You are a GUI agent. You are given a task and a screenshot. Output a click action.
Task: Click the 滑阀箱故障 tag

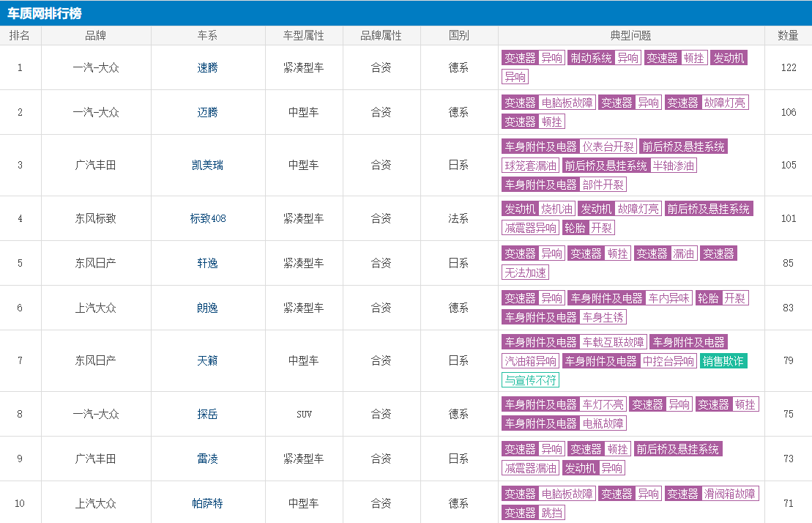point(729,494)
